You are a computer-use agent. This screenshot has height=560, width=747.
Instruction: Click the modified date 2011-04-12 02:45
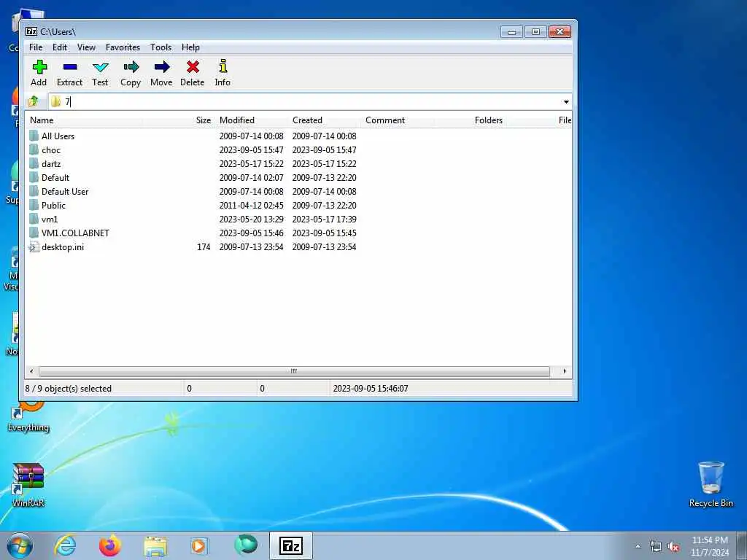(252, 205)
